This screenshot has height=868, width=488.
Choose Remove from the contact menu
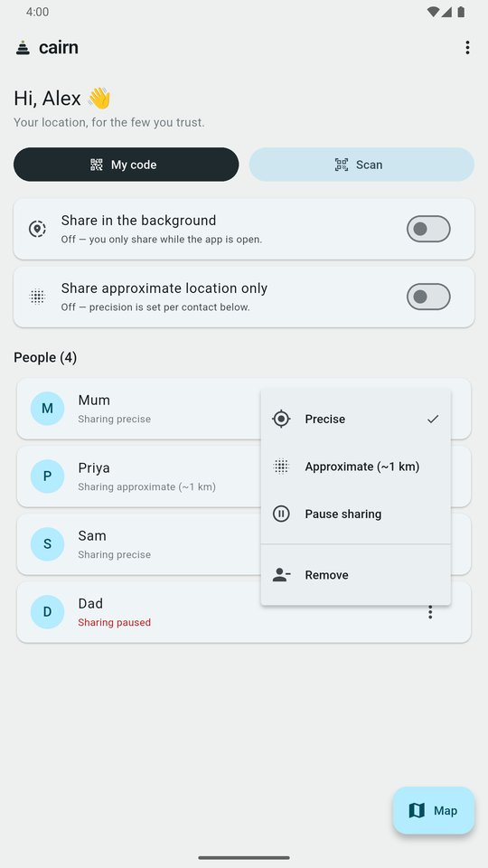pos(356,575)
